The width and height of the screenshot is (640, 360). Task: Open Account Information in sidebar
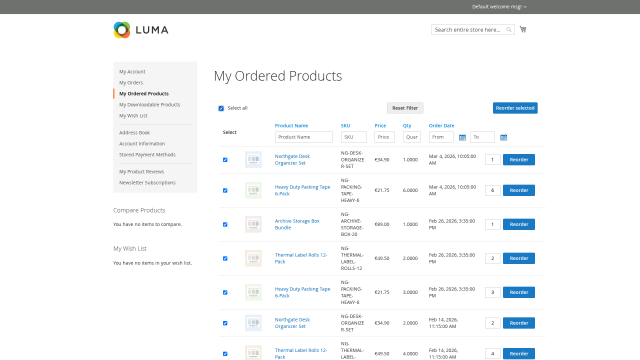[x=142, y=144]
